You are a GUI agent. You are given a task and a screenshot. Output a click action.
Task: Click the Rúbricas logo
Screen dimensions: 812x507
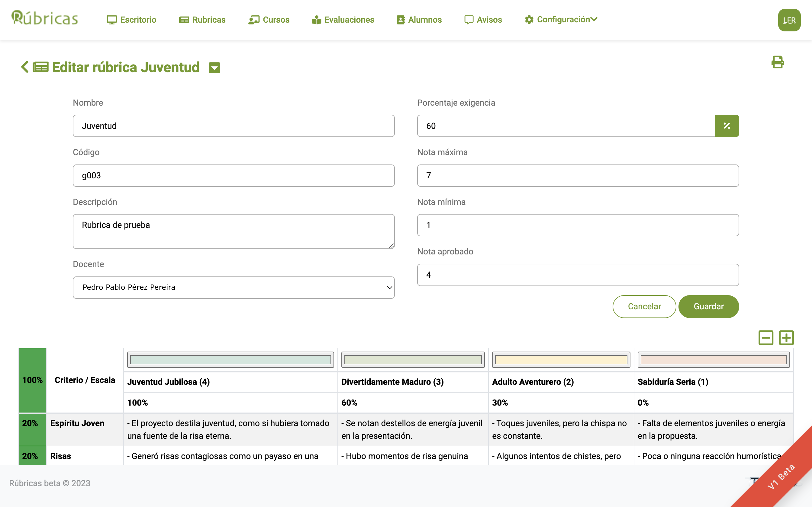(x=45, y=18)
